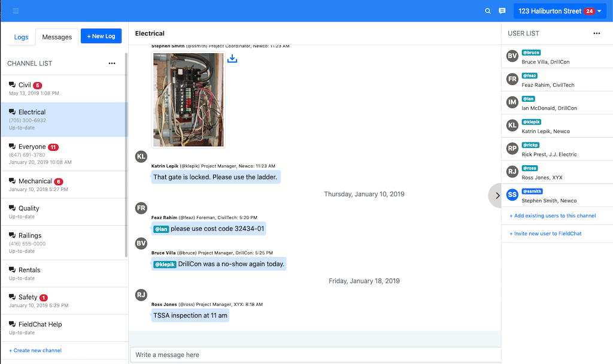
Task: Click the search magnifier icon
Action: [487, 10]
